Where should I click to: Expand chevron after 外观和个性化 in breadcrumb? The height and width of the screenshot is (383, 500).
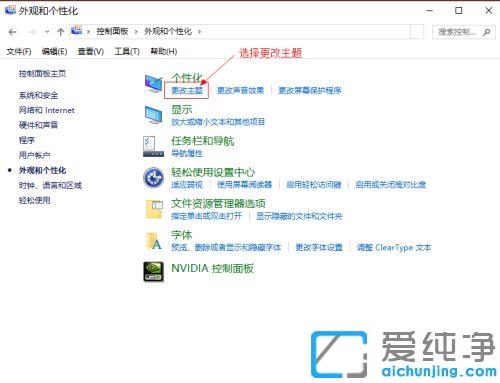(199, 32)
